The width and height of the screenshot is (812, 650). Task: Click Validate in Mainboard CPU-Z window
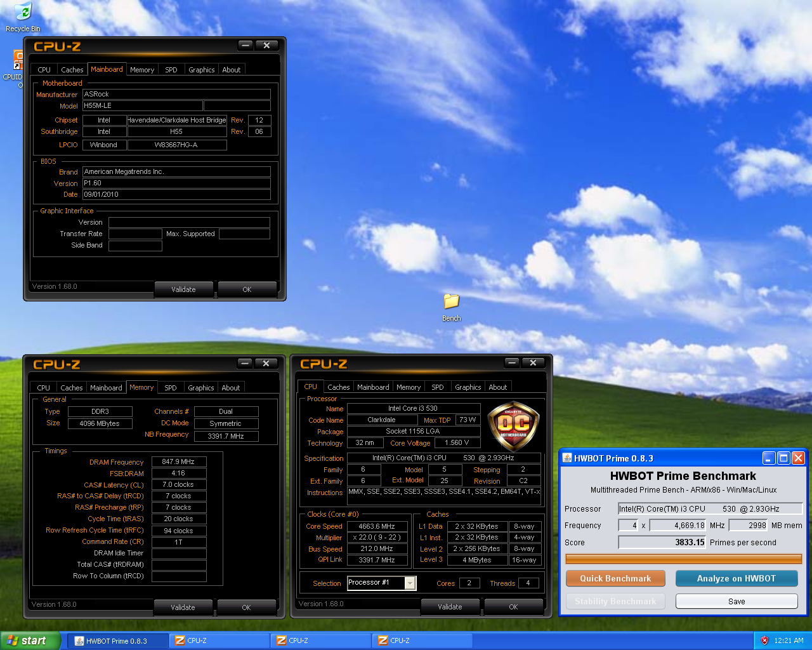[x=183, y=289]
